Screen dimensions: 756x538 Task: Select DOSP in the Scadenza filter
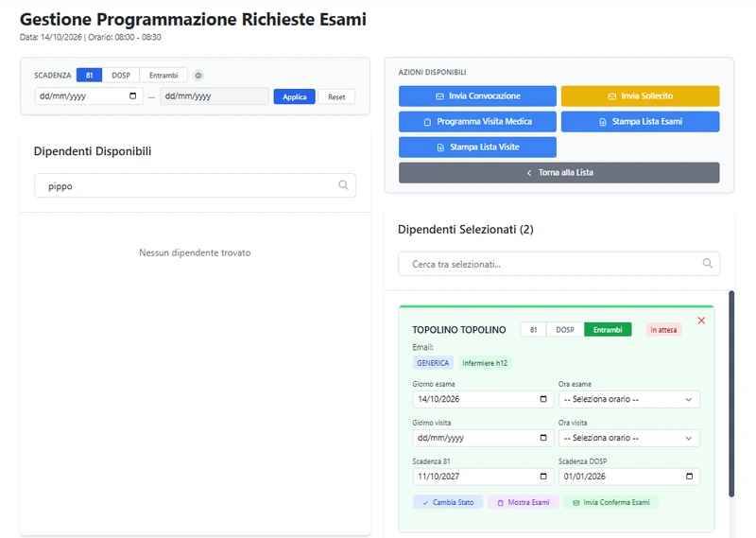pos(121,76)
